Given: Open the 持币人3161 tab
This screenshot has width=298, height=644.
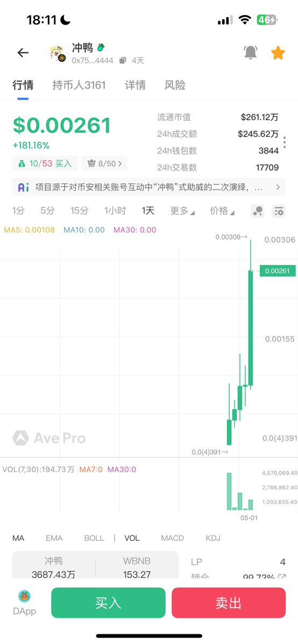Looking at the screenshot, I should click(x=79, y=85).
